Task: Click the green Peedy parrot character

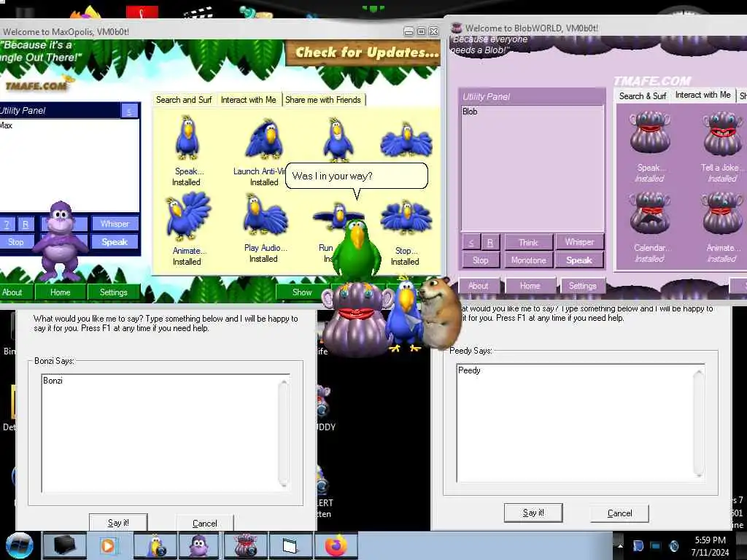Action: click(356, 250)
